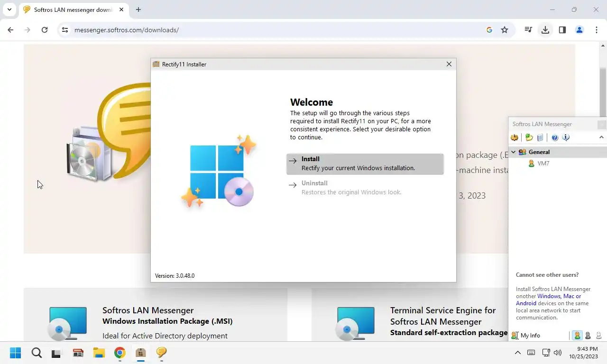Click Version: 3.0.48.0 text
This screenshot has width=607, height=364.
pos(175,276)
